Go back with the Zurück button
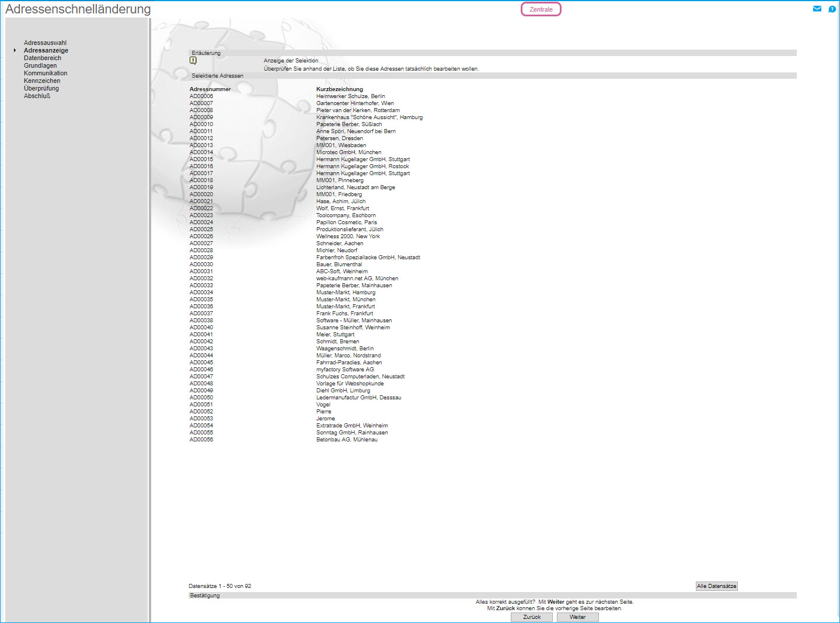 coord(532,617)
